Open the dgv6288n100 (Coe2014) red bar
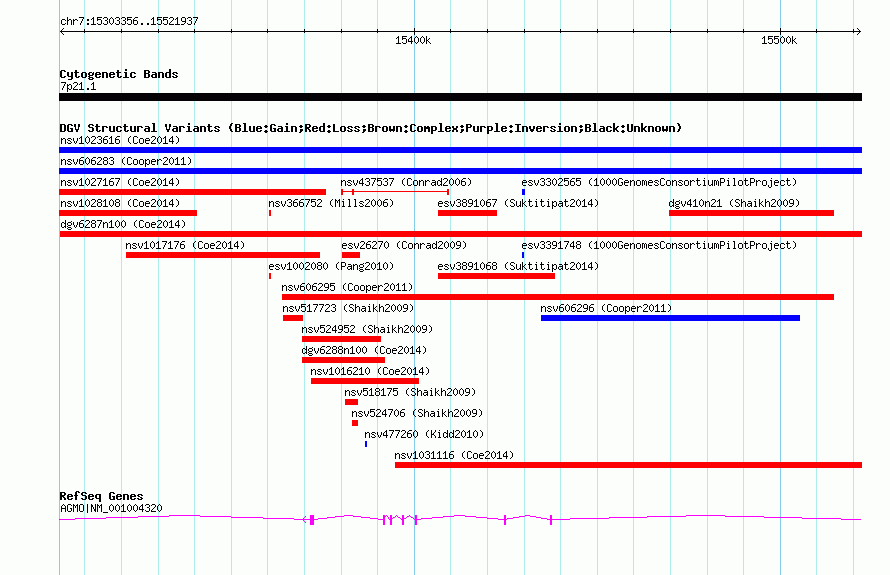 tap(343, 360)
